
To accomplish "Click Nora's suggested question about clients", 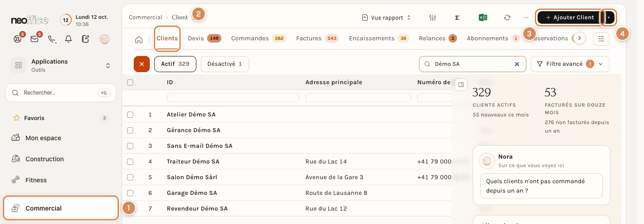I will click(542, 186).
